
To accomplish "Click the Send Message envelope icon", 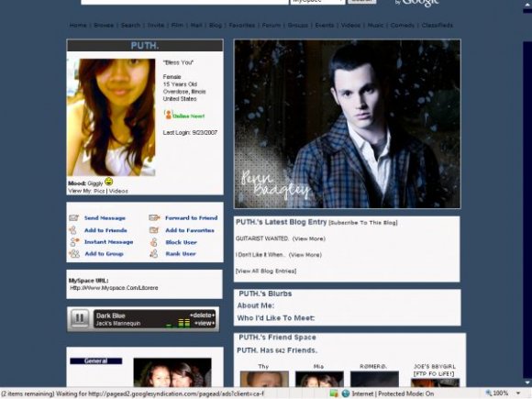I will (x=73, y=217).
